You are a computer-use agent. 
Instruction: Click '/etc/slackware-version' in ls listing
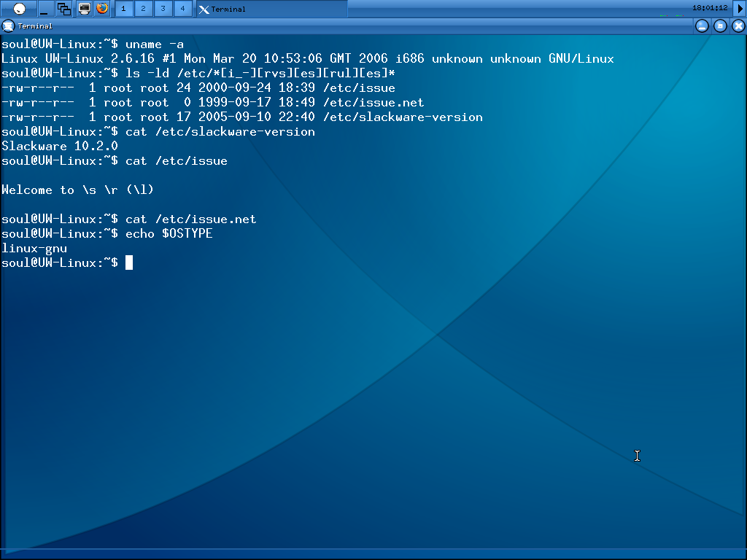(x=403, y=117)
